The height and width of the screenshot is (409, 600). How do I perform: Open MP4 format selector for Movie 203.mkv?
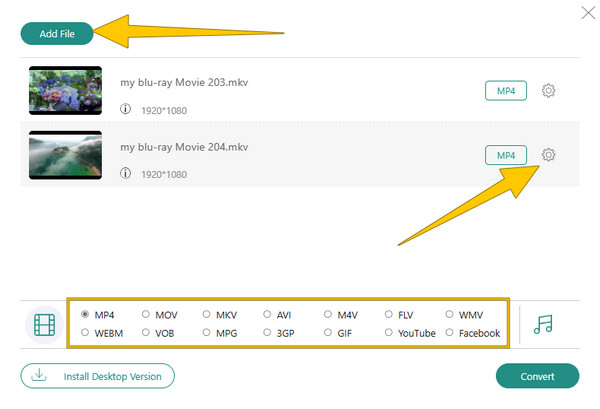pos(506,91)
